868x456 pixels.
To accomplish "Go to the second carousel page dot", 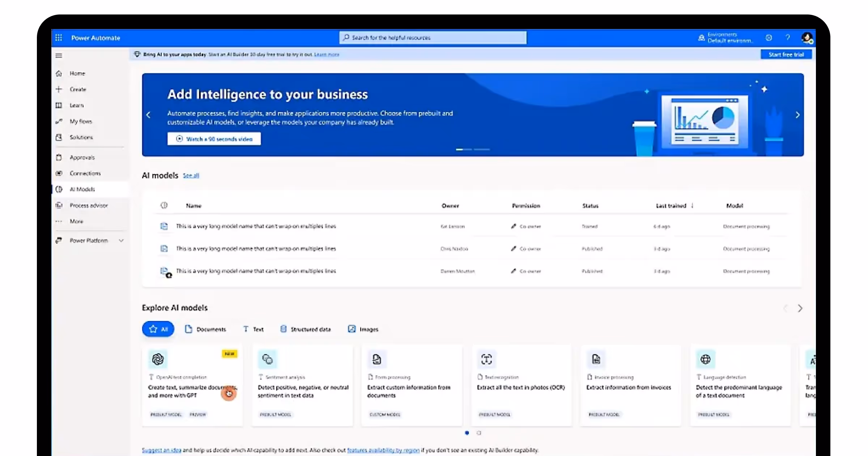I will click(x=479, y=433).
